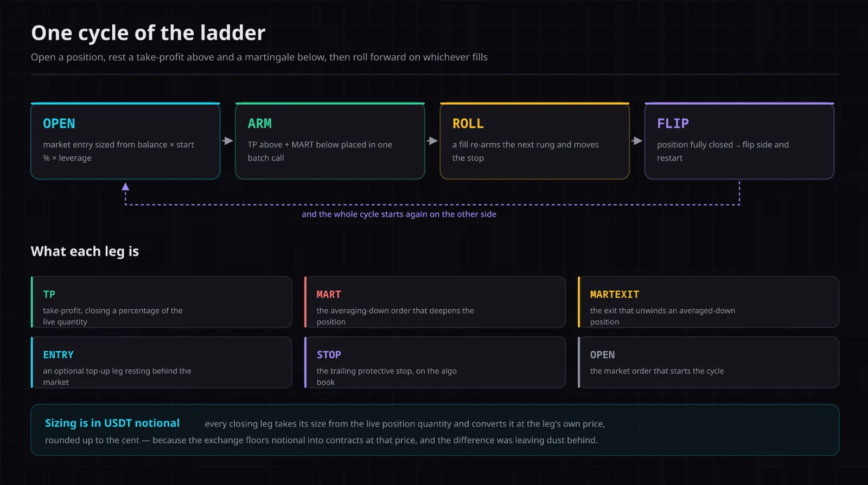Click 'TP above + MART below' description
The height and width of the screenshot is (485, 868).
(320, 151)
